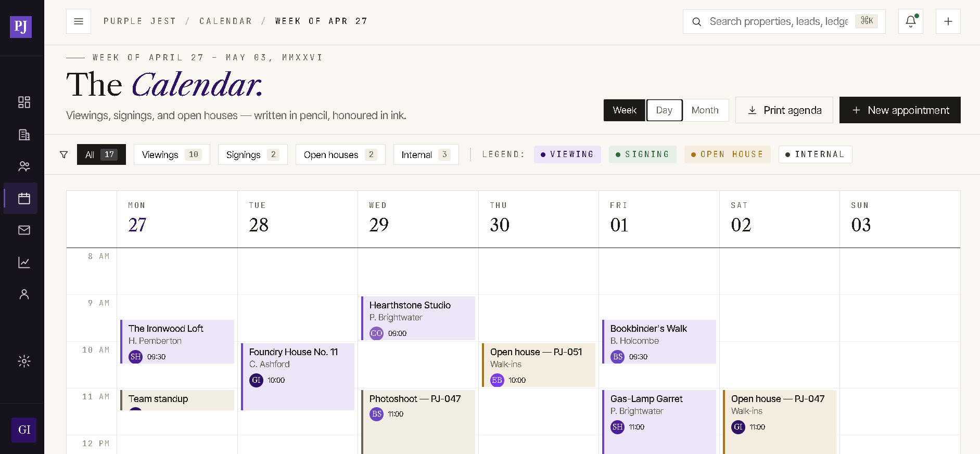980x454 pixels.
Task: Open the dashboard grid icon
Action: pos(24,102)
